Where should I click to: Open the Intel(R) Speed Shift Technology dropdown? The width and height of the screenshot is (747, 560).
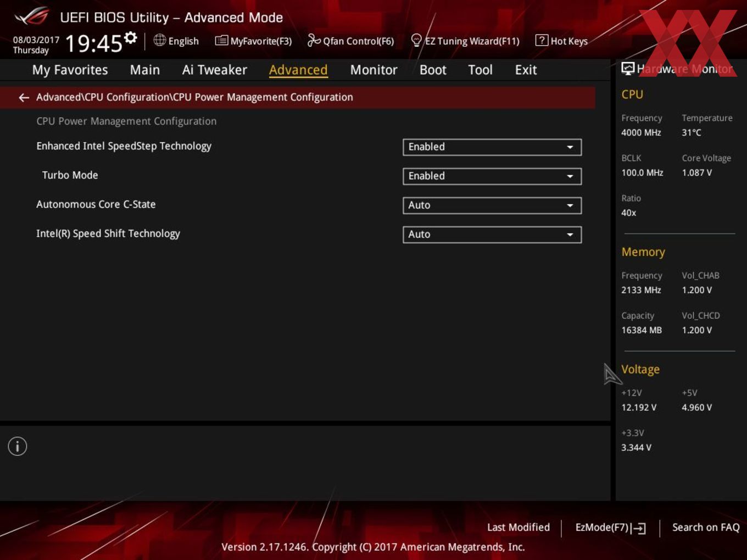tap(492, 234)
